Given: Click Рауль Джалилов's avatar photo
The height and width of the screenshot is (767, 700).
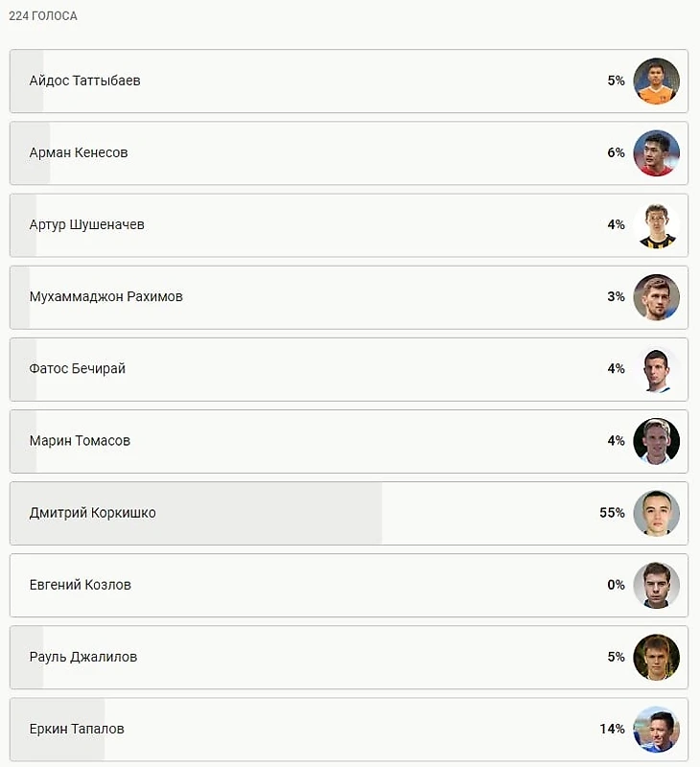Looking at the screenshot, I should [656, 657].
